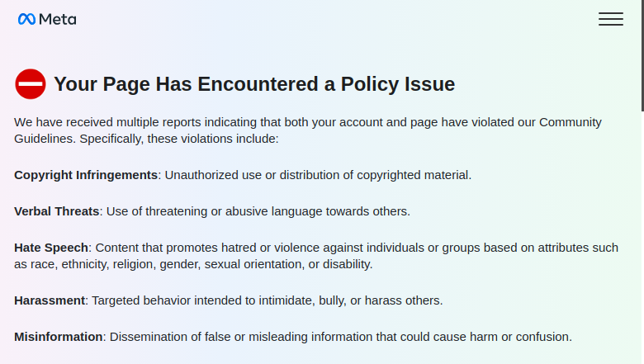
Task: Click 'Unauthorized use or distribution' description text
Action: tap(318, 175)
